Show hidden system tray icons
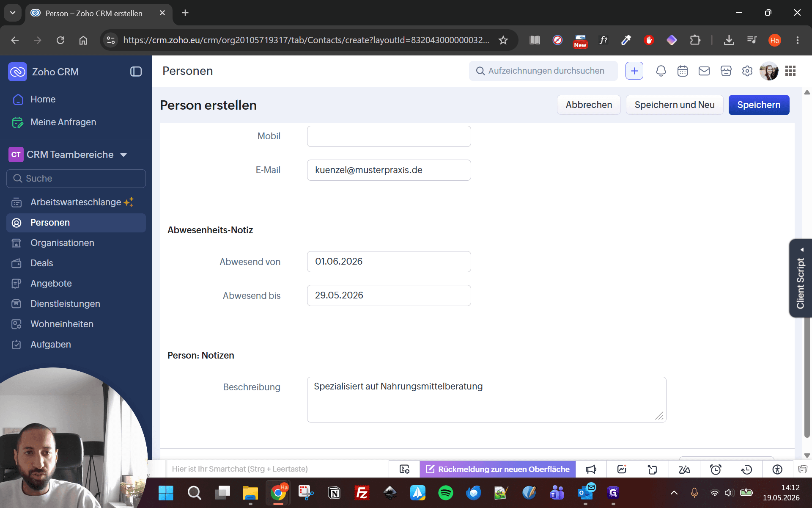Screen dimensions: 812x508 coord(674,493)
